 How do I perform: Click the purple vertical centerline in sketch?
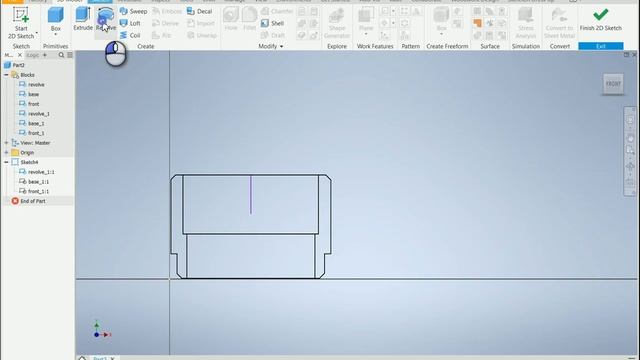click(251, 194)
